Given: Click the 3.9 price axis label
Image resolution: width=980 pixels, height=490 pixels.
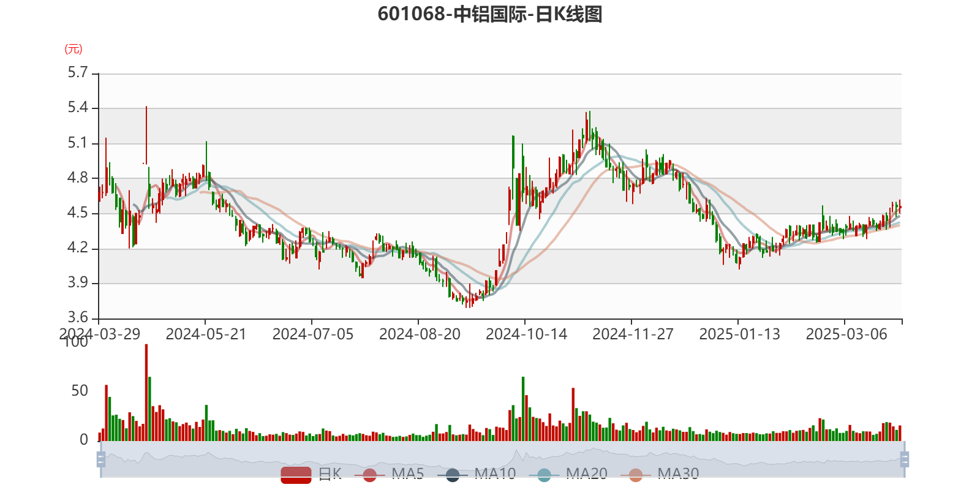Looking at the screenshot, I should coord(78,283).
